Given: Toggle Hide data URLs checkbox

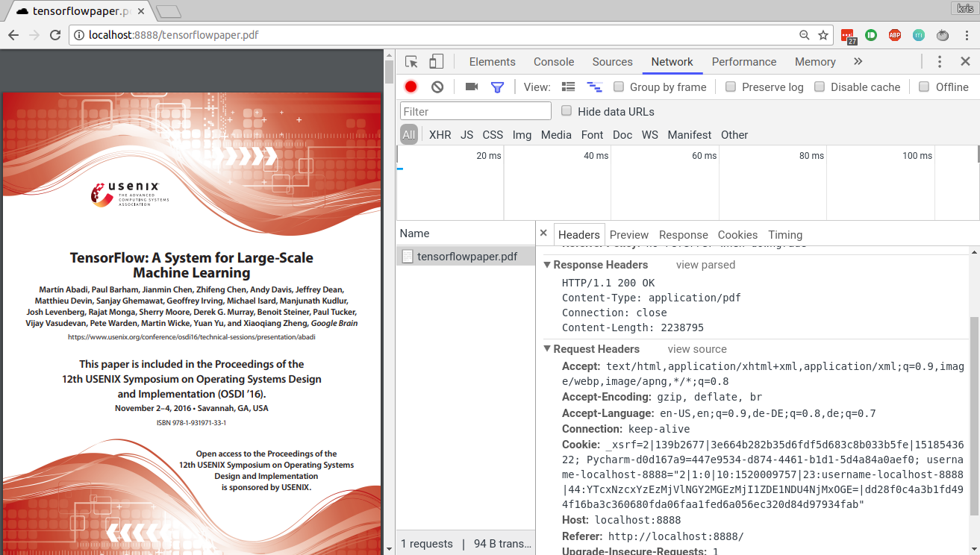Looking at the screenshot, I should pos(567,110).
